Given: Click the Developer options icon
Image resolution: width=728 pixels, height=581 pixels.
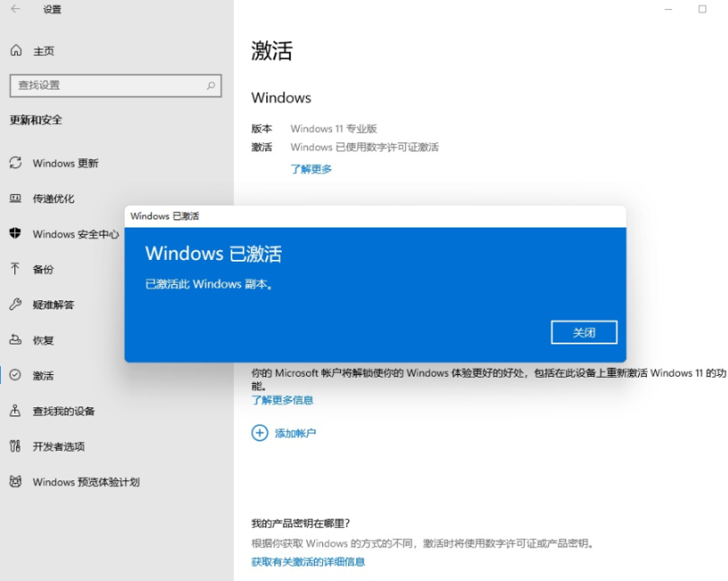Looking at the screenshot, I should click(x=15, y=446).
